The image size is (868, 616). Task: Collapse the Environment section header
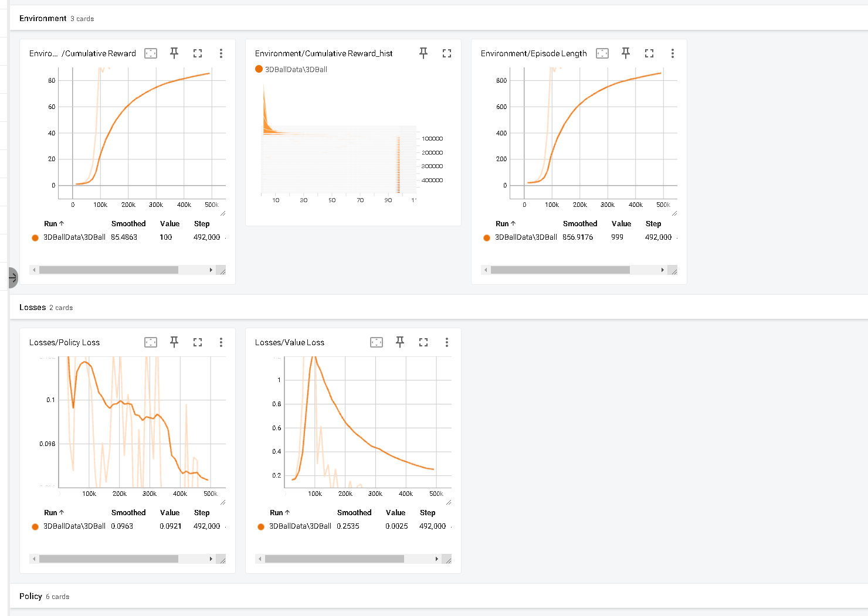(439, 18)
